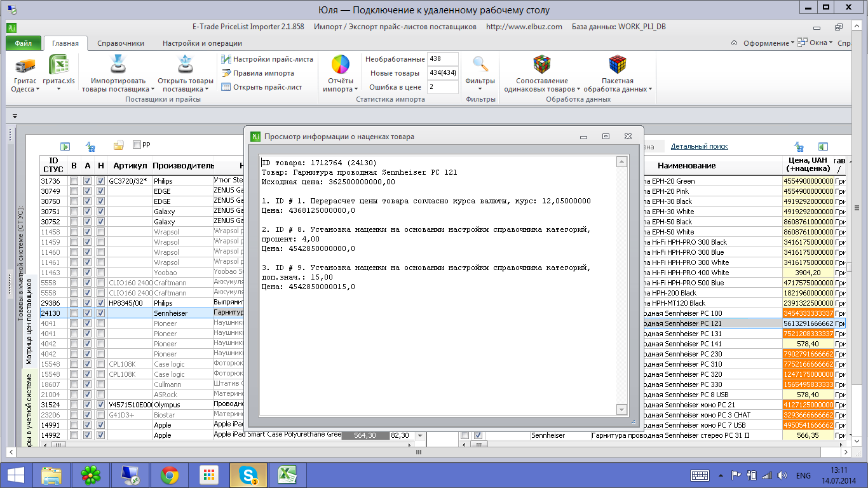Click the colorful grid app icon in the taskbar

(x=208, y=475)
